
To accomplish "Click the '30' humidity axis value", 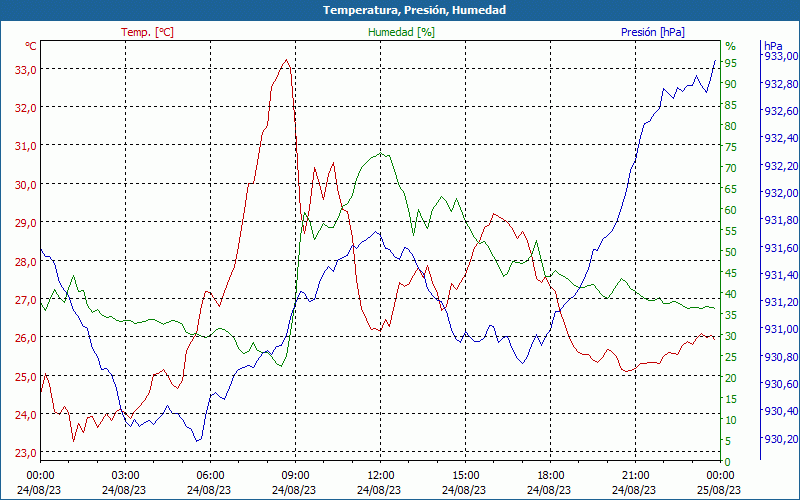I will tap(731, 336).
